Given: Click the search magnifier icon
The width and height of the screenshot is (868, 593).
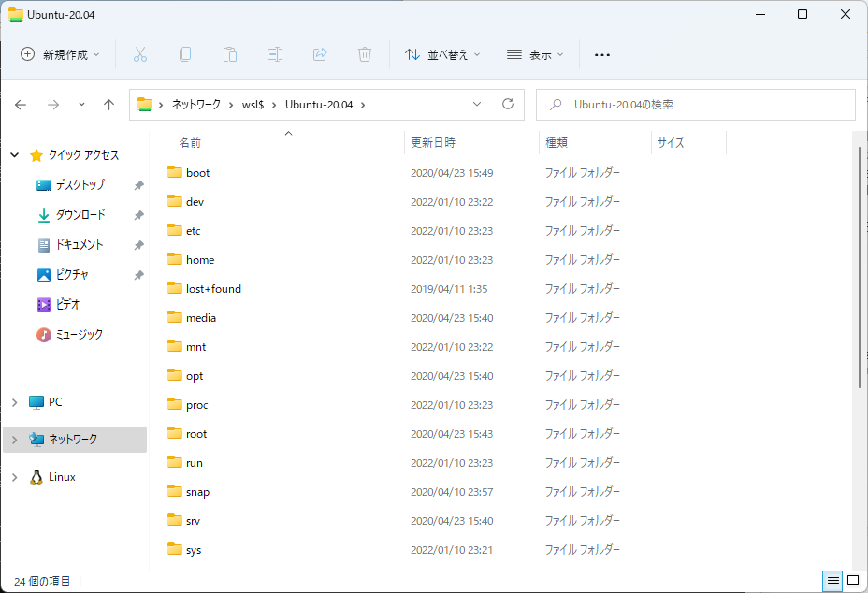Looking at the screenshot, I should click(x=556, y=104).
